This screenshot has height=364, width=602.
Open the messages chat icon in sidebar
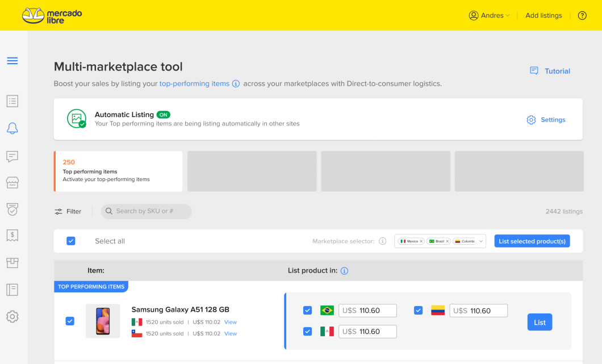click(x=12, y=156)
